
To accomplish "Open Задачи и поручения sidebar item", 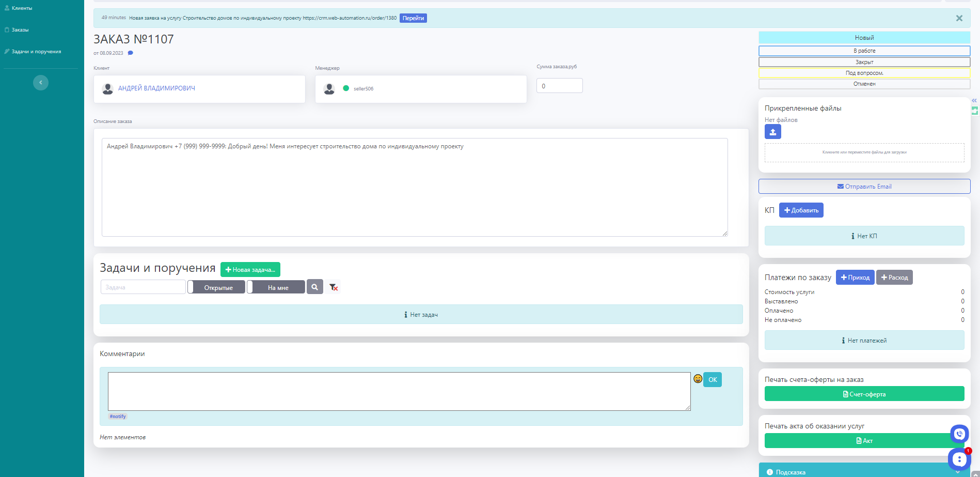I will pyautogui.click(x=36, y=52).
